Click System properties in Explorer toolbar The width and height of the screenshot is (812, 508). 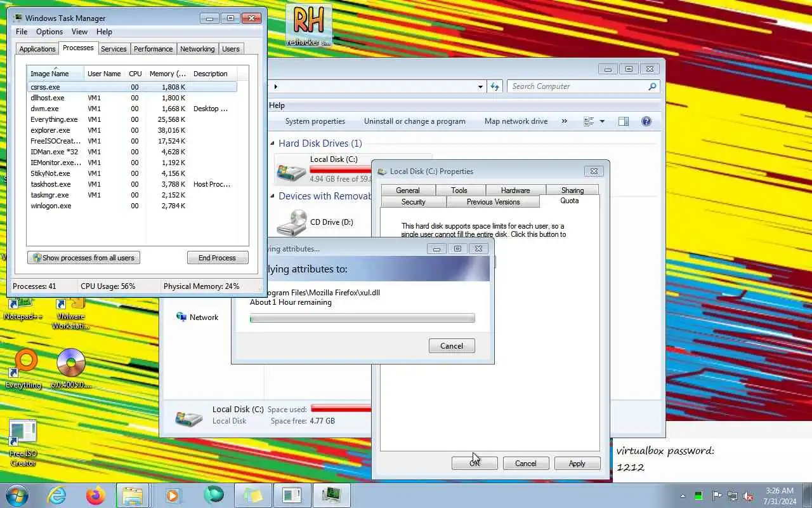[x=315, y=121]
